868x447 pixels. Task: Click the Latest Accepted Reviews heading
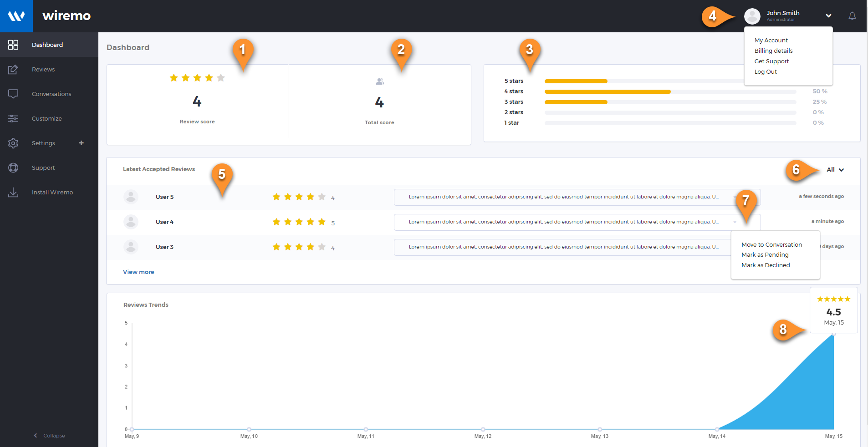pos(159,169)
